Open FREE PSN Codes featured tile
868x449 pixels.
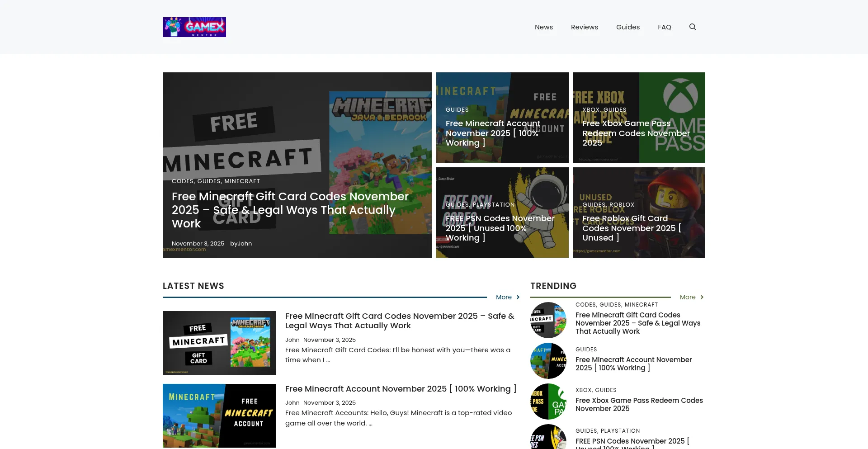500,228
